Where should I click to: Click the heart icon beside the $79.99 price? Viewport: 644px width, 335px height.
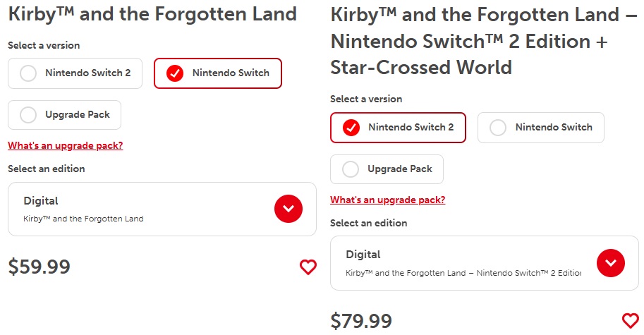click(631, 321)
